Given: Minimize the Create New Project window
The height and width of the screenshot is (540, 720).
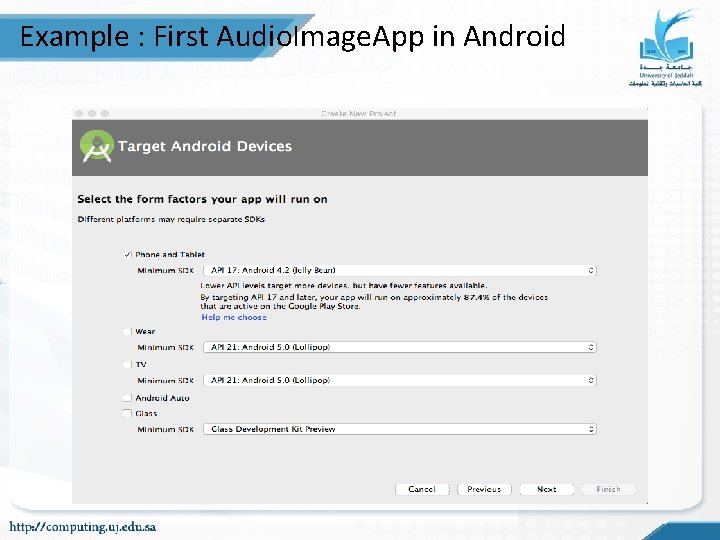Looking at the screenshot, I should (92, 113).
